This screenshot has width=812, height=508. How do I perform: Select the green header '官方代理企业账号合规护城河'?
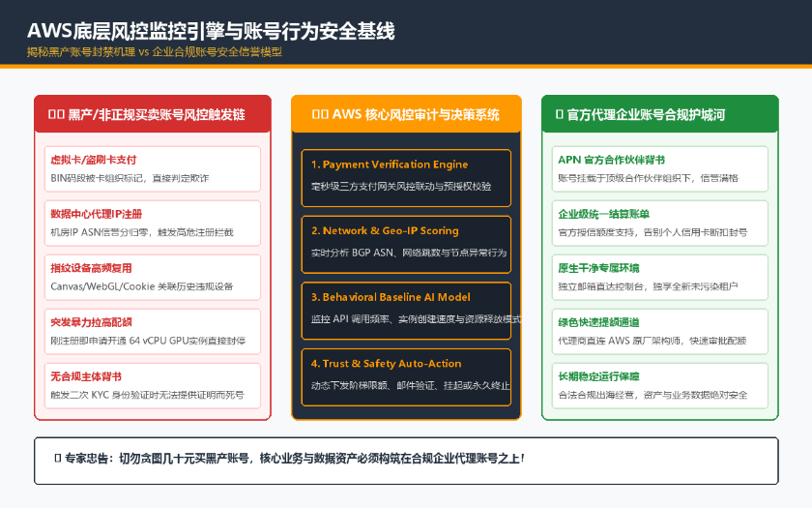click(659, 114)
